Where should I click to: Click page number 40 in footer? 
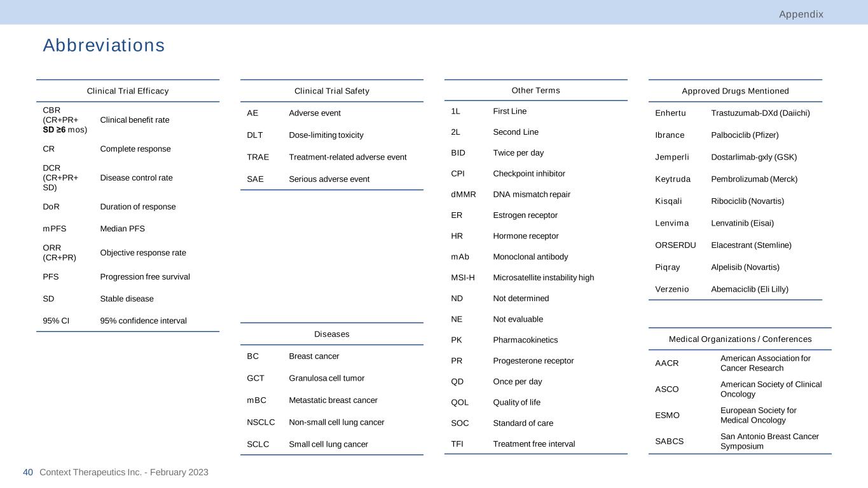point(27,472)
